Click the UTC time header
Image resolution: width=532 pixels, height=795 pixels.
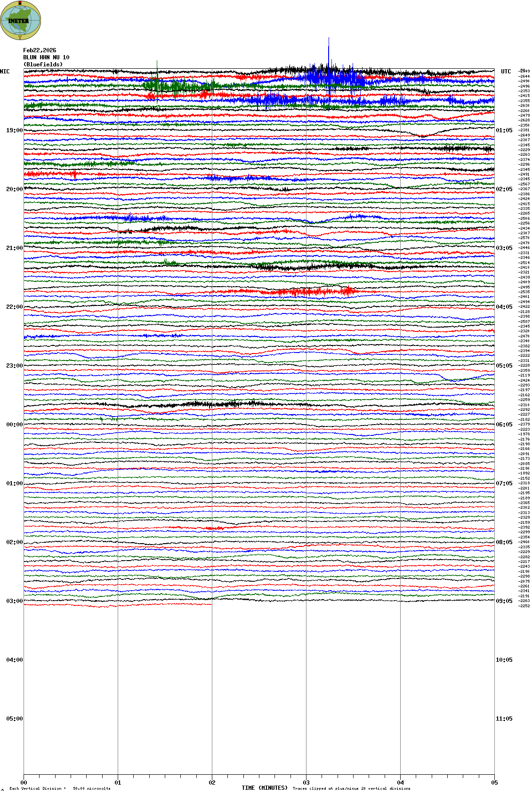click(506, 72)
